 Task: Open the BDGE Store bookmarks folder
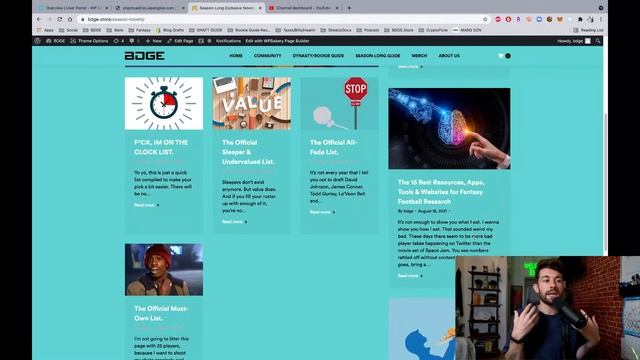point(399,30)
